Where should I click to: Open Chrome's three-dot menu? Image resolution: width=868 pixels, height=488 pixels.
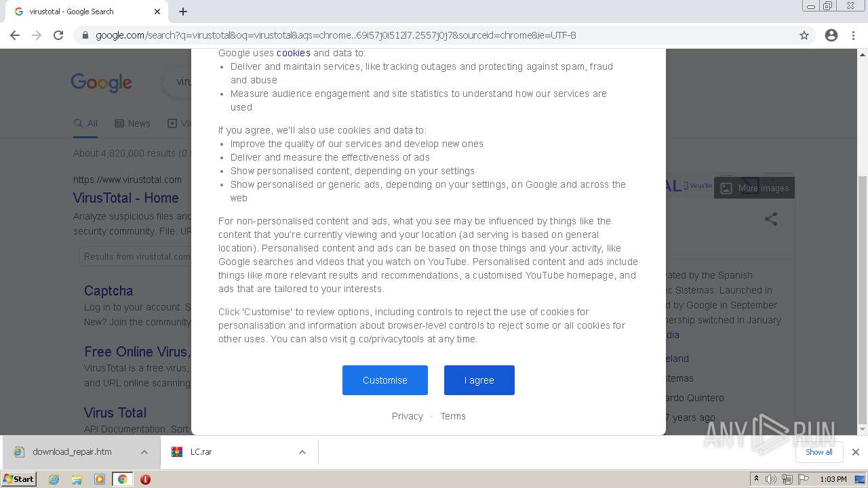pyautogui.click(x=853, y=35)
